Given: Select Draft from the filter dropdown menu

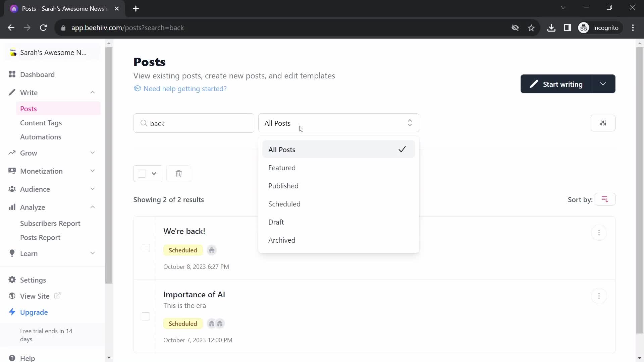Looking at the screenshot, I should click(x=277, y=222).
